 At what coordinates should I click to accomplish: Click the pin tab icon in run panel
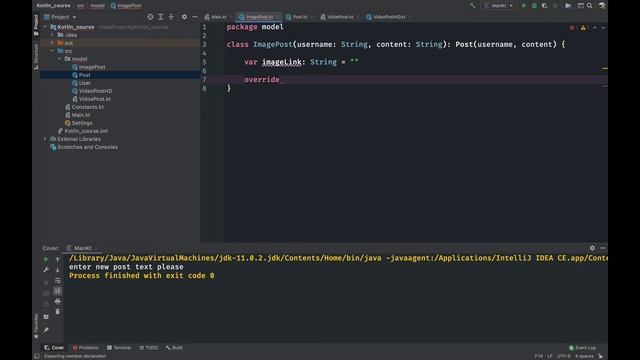click(46, 330)
